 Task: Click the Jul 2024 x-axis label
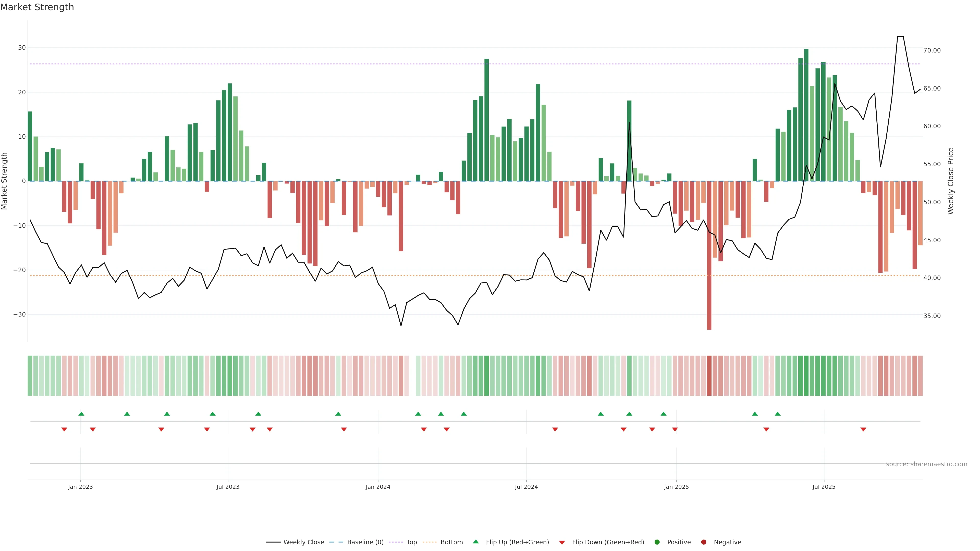tap(526, 487)
